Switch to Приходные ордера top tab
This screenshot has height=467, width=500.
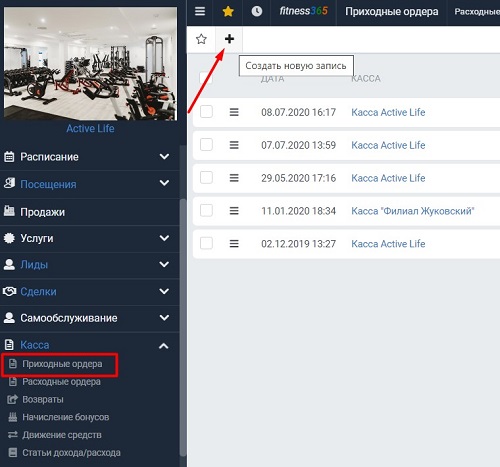click(x=392, y=12)
